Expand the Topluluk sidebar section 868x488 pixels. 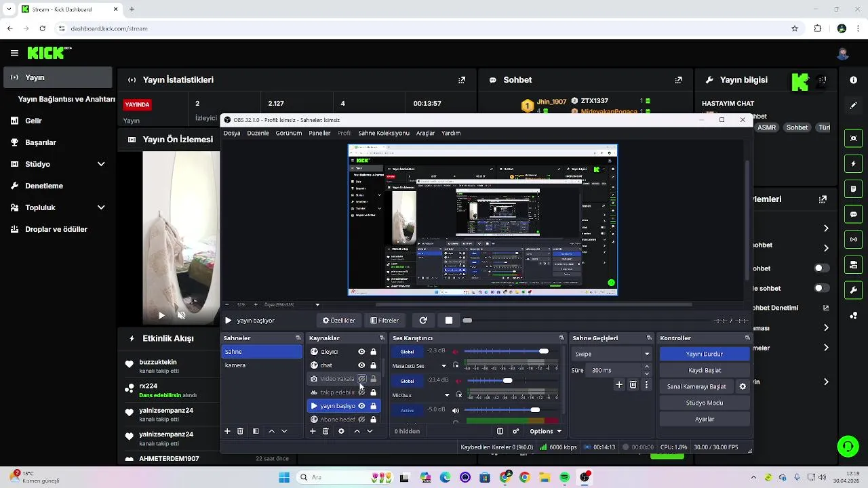point(101,207)
